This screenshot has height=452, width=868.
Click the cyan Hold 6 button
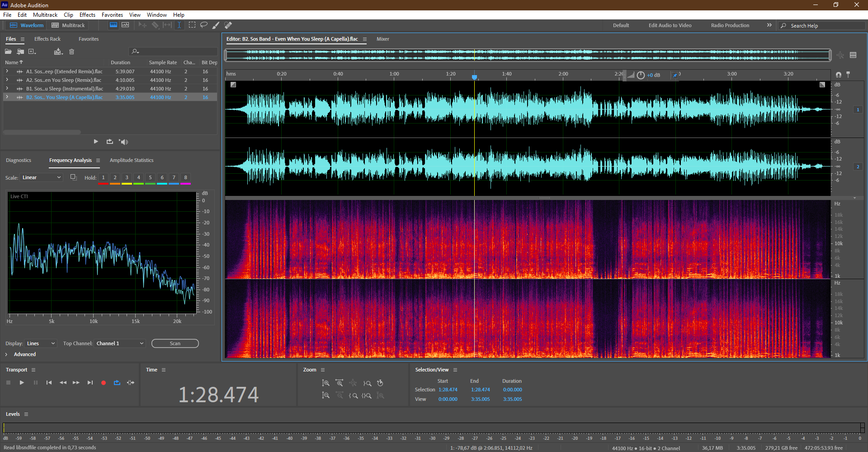[162, 178]
